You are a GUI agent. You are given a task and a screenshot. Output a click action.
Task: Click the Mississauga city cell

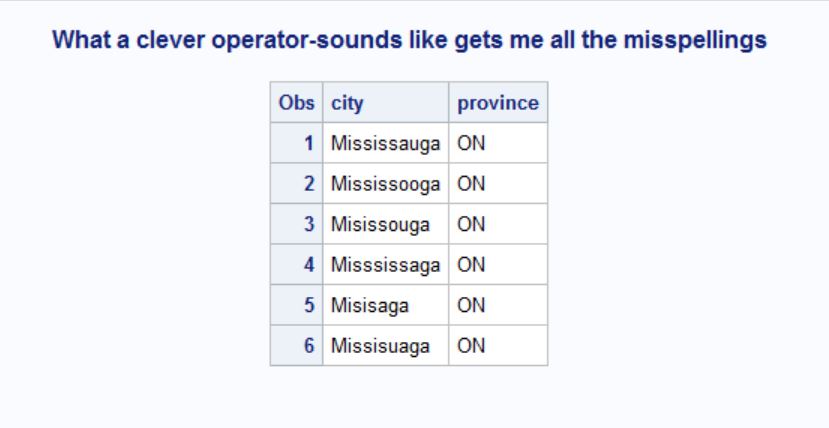(x=385, y=143)
